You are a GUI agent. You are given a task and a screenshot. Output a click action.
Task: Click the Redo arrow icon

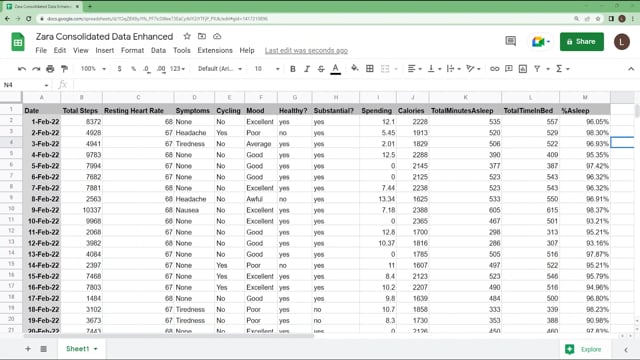36,69
